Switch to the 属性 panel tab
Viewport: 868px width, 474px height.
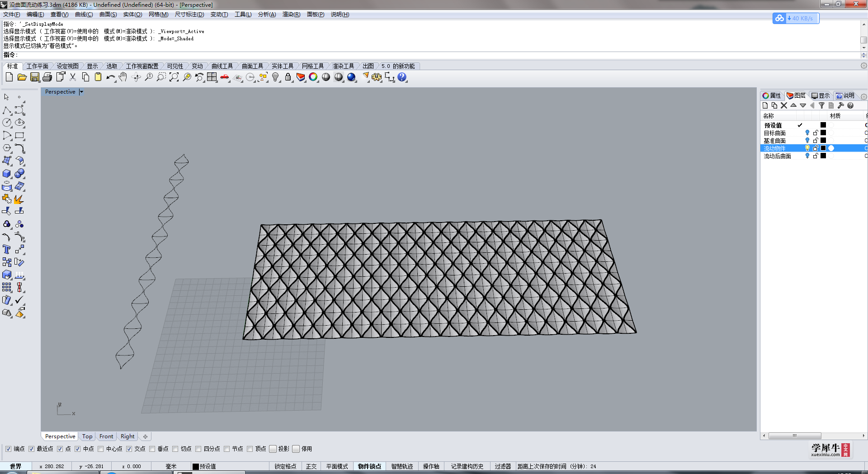click(772, 95)
